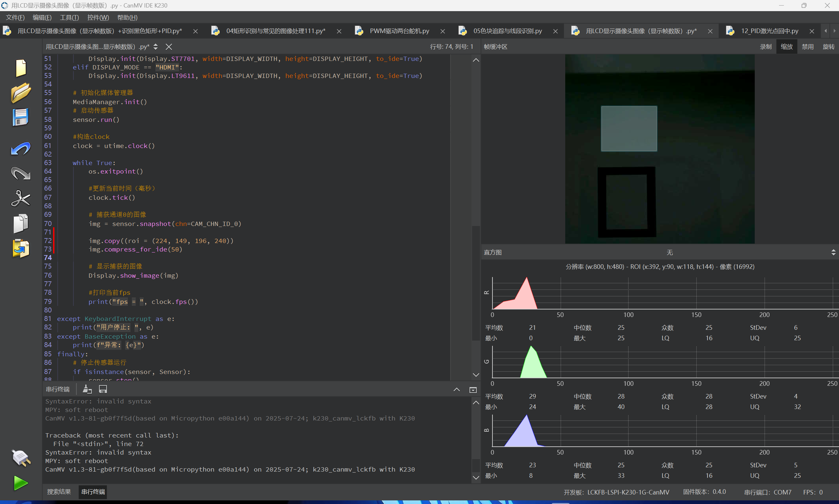Switch to PWM驱动两台舵机.py tab
The height and width of the screenshot is (504, 839).
pos(399,31)
